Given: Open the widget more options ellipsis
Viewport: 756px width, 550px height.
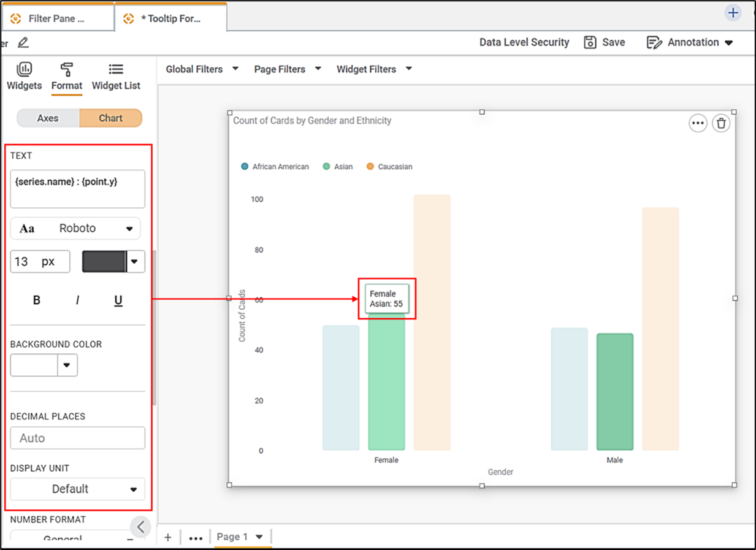Looking at the screenshot, I should coord(698,123).
